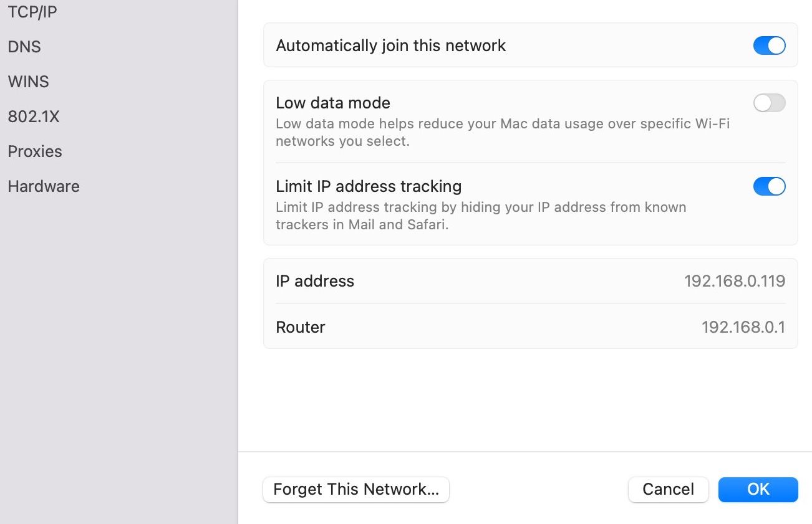The width and height of the screenshot is (812, 524).
Task: Click the "Router" row label
Action: (x=301, y=327)
